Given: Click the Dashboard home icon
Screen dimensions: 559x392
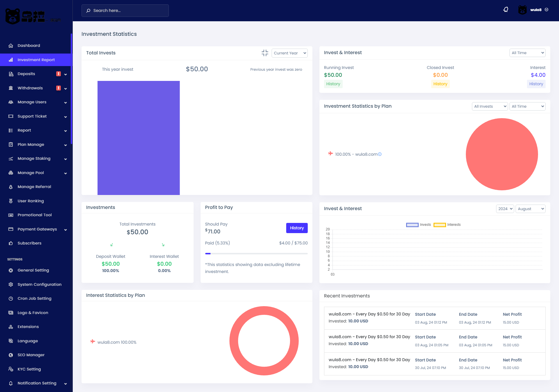Looking at the screenshot, I should (x=11, y=46).
